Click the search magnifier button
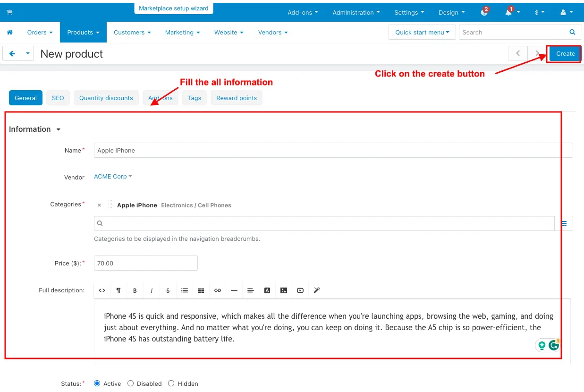The height and width of the screenshot is (392, 584). 572,32
